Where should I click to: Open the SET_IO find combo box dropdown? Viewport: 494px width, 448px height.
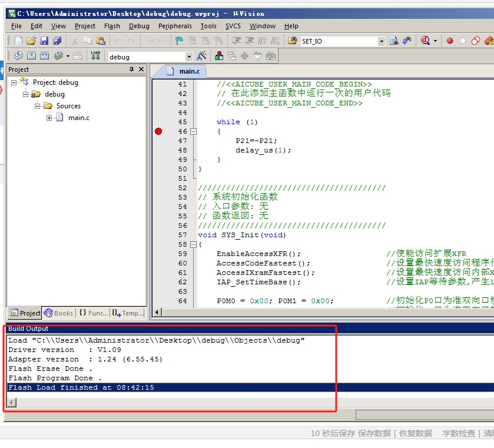point(382,41)
